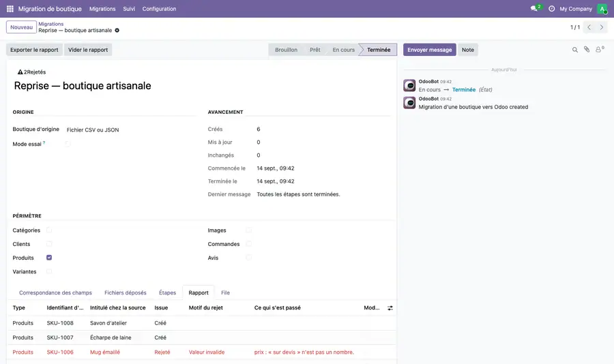Screen dimensions: 614x364
Task: Click the Envoyer message button
Action: coord(430,50)
